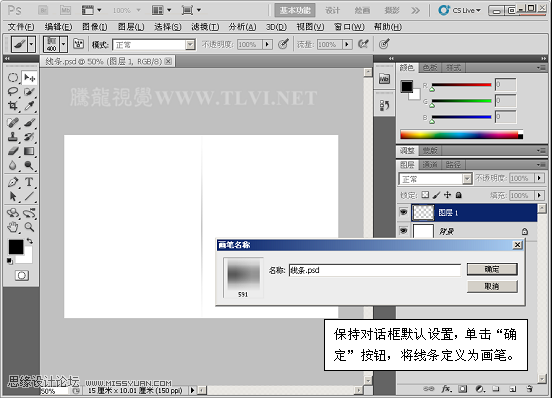The width and height of the screenshot is (552, 398).
Task: Select the Clone Stamp tool
Action: point(13,137)
